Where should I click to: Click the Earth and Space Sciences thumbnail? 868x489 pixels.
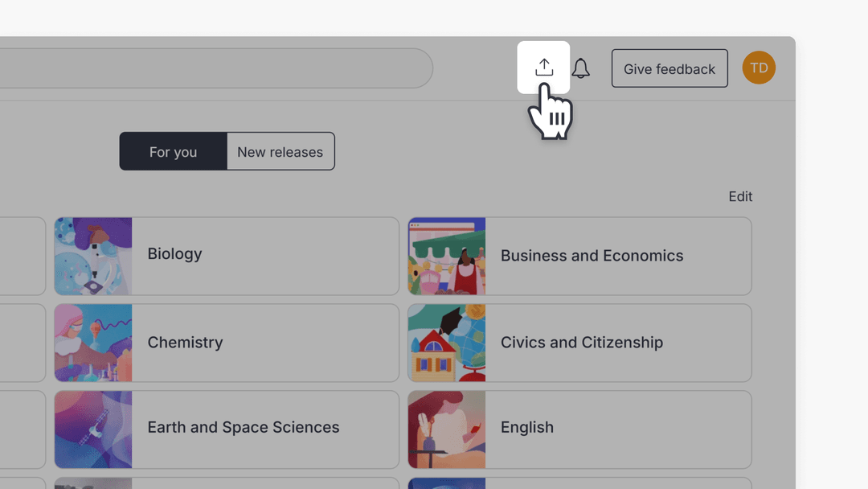93,429
